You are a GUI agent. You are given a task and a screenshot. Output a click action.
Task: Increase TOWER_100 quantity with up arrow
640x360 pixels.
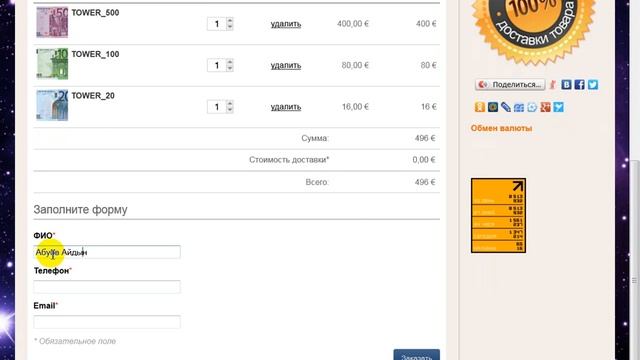point(230,62)
